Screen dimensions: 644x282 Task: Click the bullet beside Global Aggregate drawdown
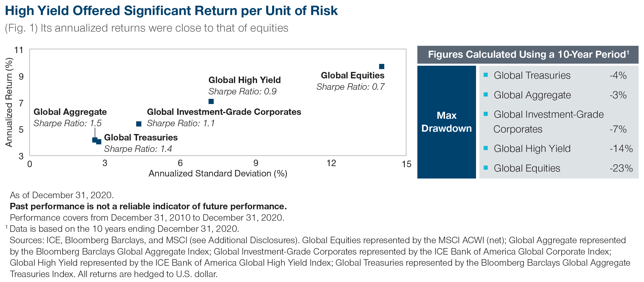coord(486,95)
